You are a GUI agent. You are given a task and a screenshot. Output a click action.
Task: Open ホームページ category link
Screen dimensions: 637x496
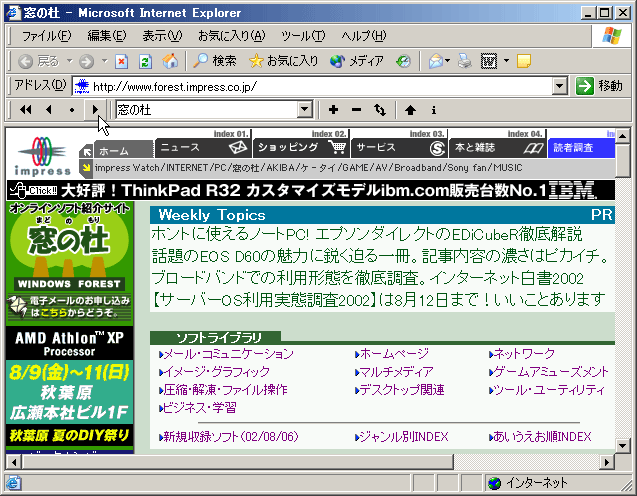pos(392,354)
